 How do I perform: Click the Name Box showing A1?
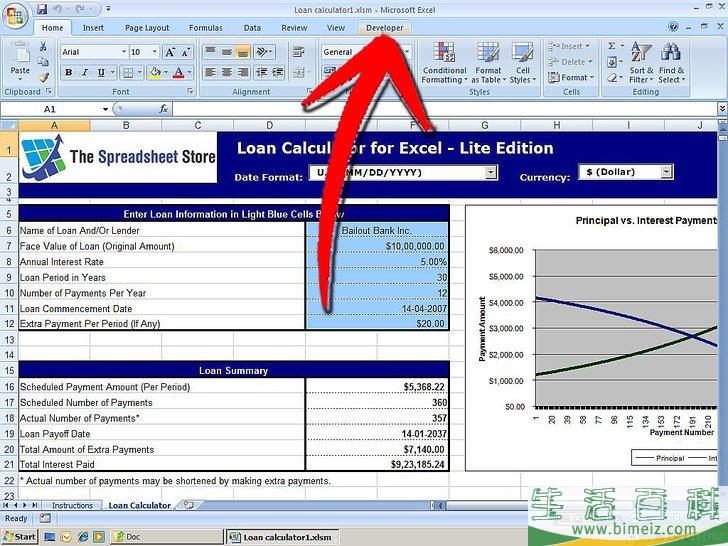point(50,109)
